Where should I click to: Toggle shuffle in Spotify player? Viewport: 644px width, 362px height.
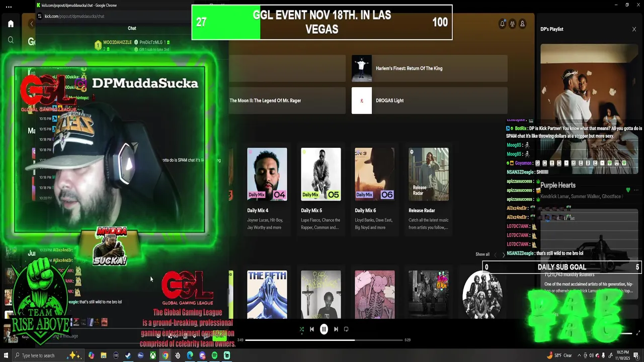(302, 329)
